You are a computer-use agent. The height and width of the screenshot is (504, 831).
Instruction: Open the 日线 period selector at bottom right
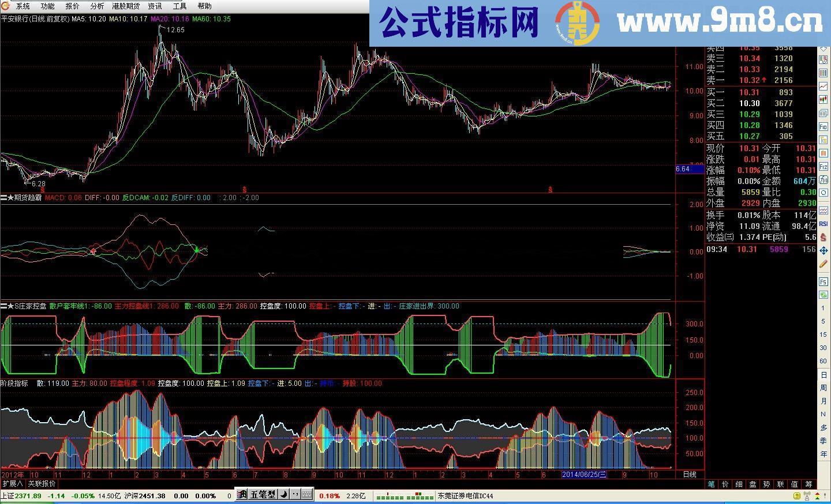pos(691,474)
